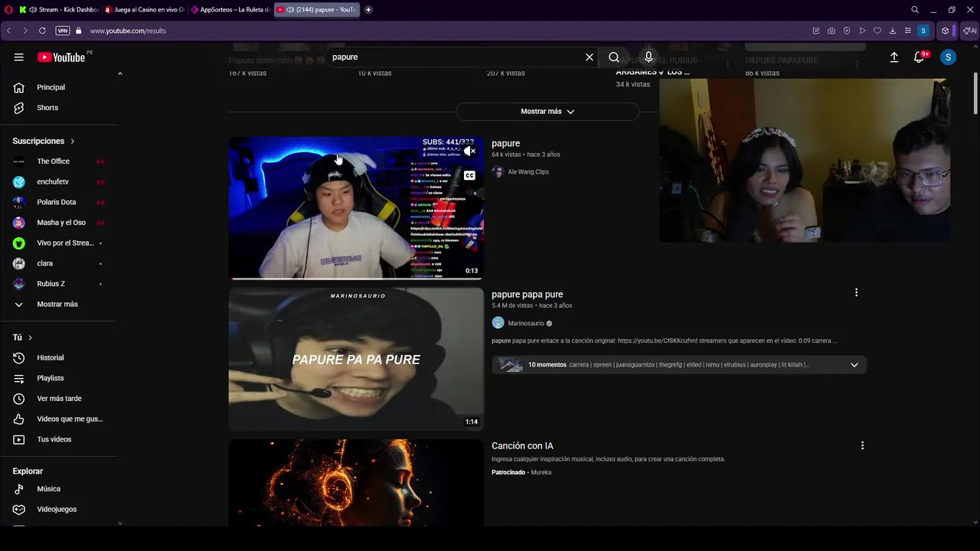Toggle mute on the papure preview video

pos(470,151)
